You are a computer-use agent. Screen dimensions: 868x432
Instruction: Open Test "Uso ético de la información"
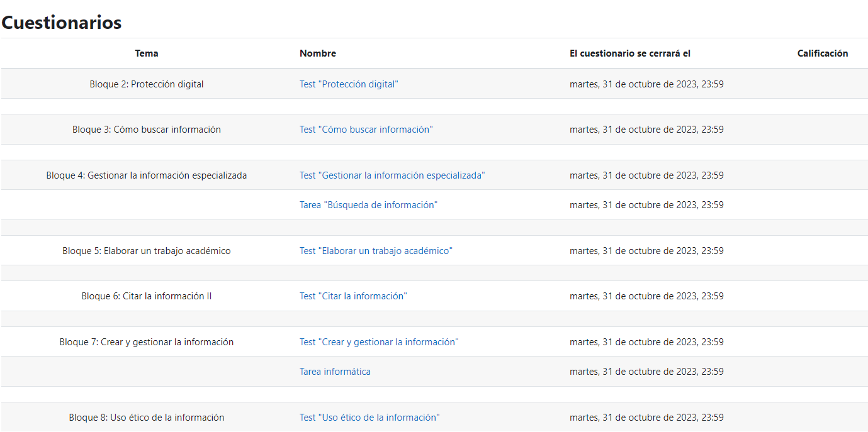point(369,418)
